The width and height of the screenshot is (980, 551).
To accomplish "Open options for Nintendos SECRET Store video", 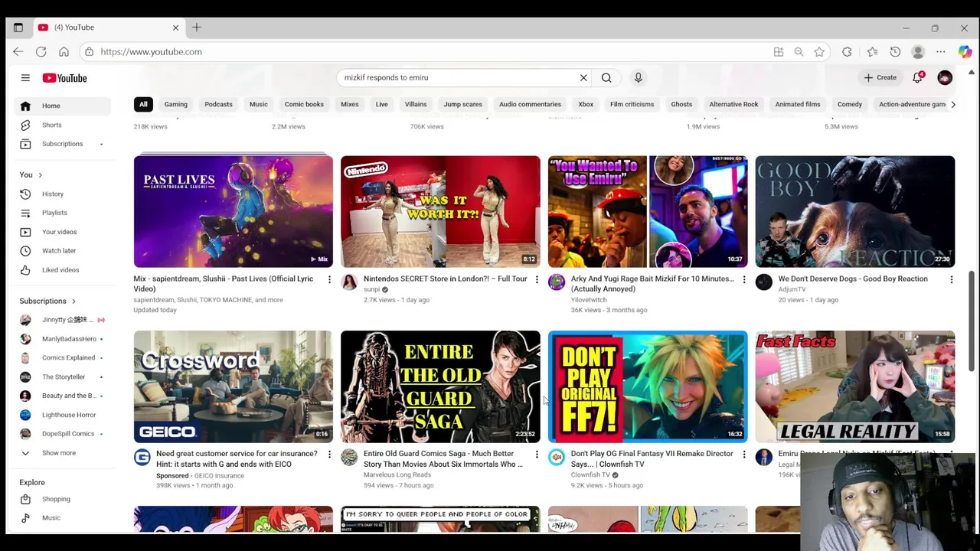I will [537, 280].
